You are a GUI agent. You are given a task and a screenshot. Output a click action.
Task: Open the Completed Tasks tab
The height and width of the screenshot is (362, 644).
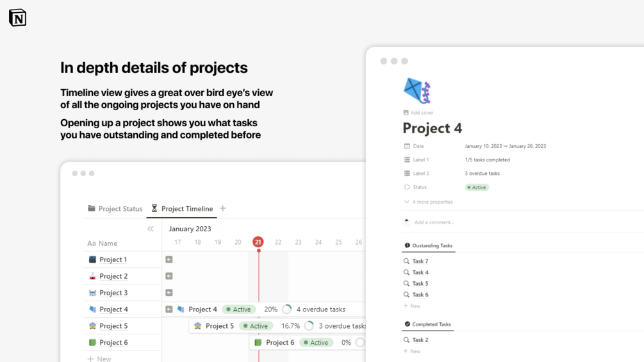(427, 324)
